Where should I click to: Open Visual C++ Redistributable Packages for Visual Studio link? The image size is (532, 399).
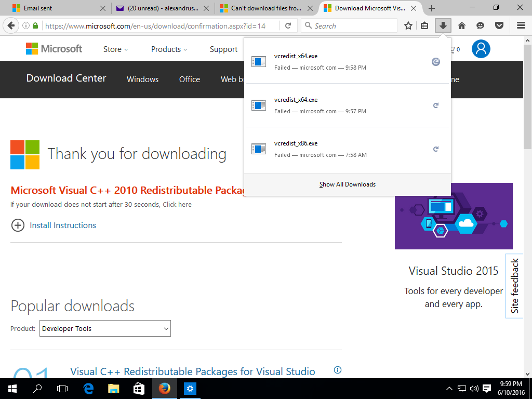click(x=193, y=371)
